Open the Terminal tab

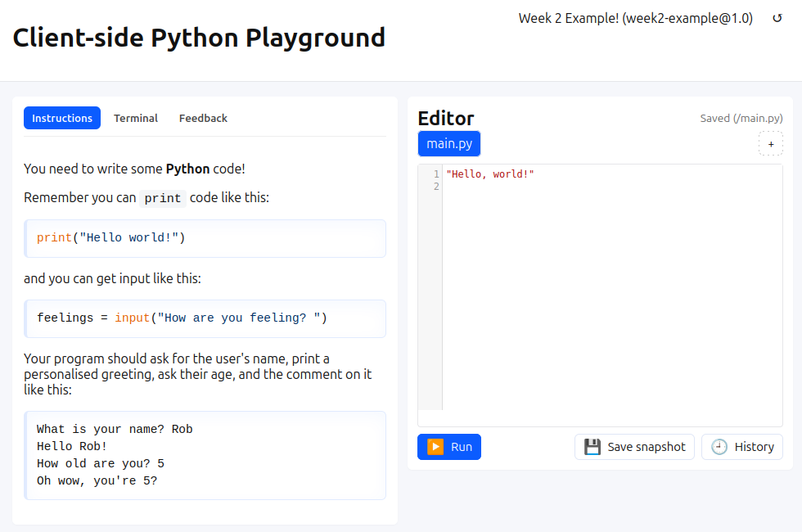click(x=136, y=118)
